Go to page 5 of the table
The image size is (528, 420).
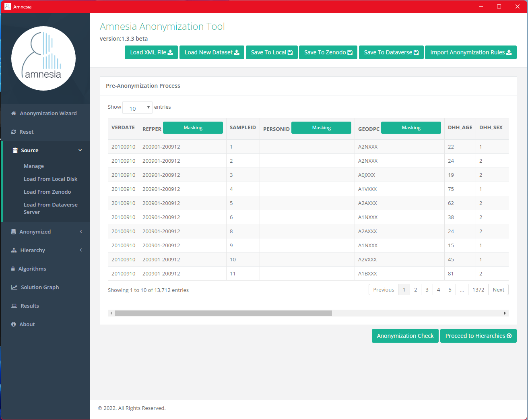click(450, 290)
